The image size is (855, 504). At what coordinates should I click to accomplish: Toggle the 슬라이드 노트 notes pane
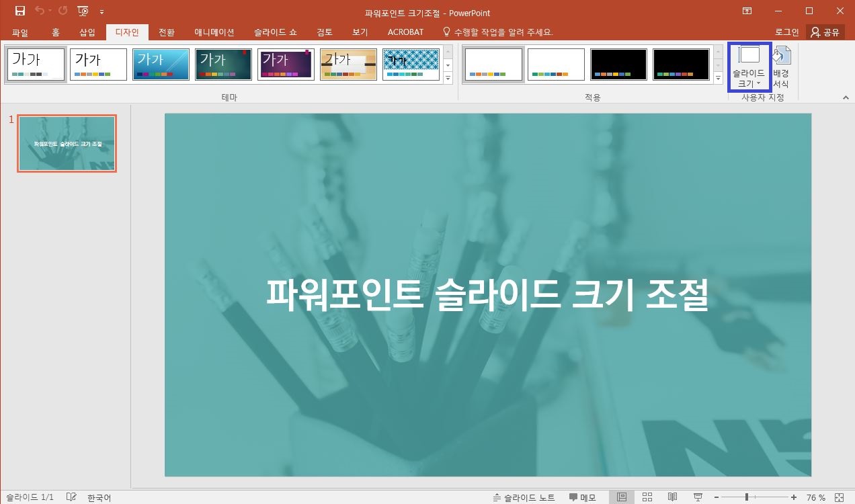click(x=524, y=498)
